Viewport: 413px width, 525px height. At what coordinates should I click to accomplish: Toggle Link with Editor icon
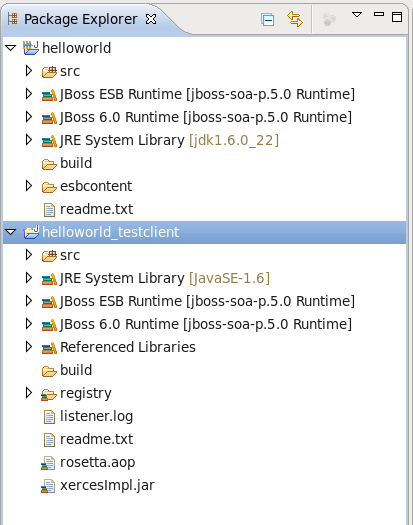point(295,19)
